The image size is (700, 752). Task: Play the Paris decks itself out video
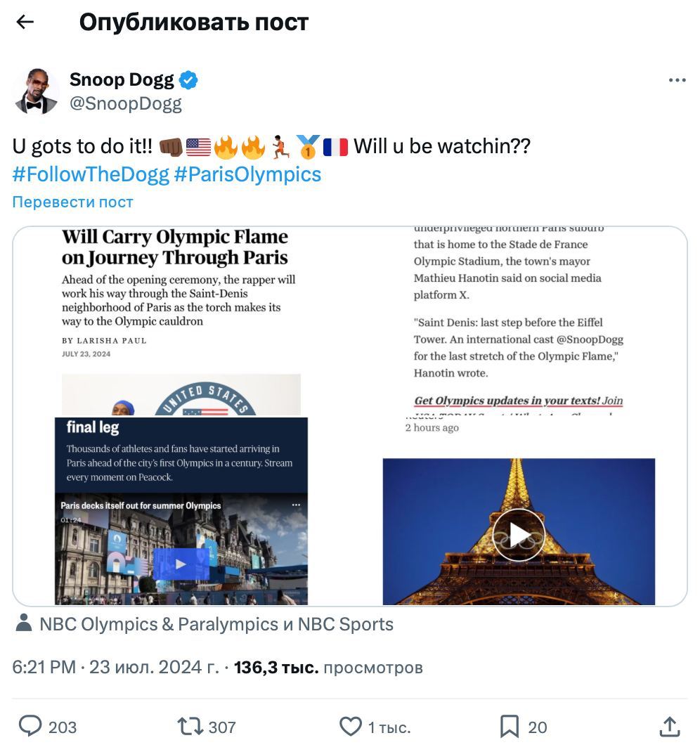pos(181,564)
